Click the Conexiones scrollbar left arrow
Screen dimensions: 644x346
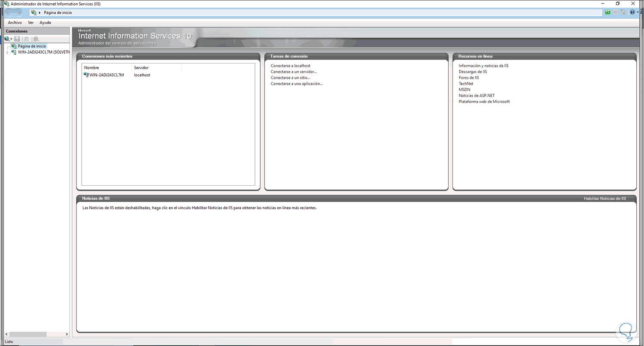pos(6,334)
